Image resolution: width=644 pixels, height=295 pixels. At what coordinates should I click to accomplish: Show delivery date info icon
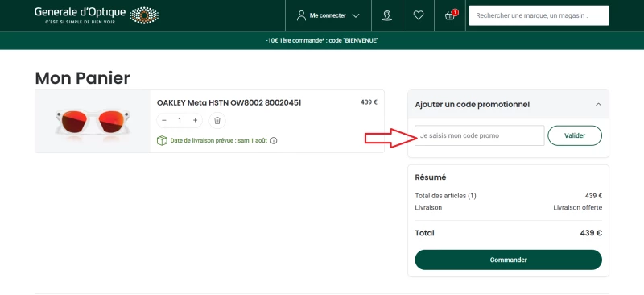274,141
